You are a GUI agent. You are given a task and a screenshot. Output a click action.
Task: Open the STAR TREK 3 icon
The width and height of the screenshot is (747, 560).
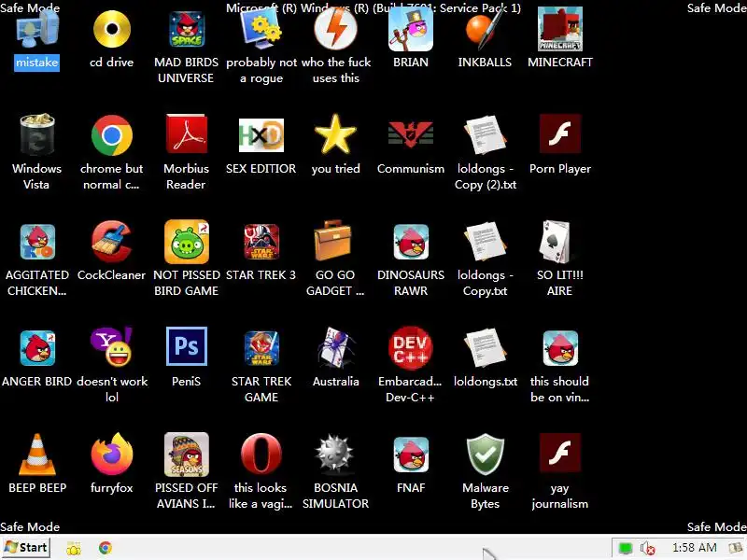[x=261, y=242]
